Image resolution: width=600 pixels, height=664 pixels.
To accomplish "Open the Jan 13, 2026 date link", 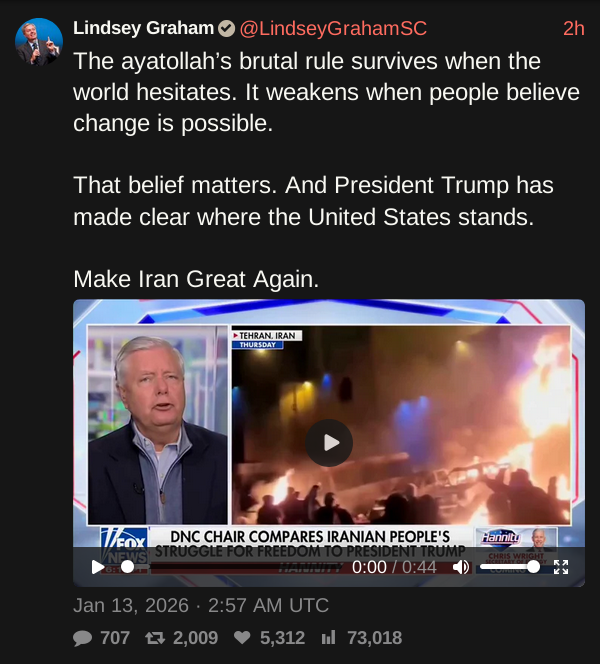I will (x=201, y=605).
